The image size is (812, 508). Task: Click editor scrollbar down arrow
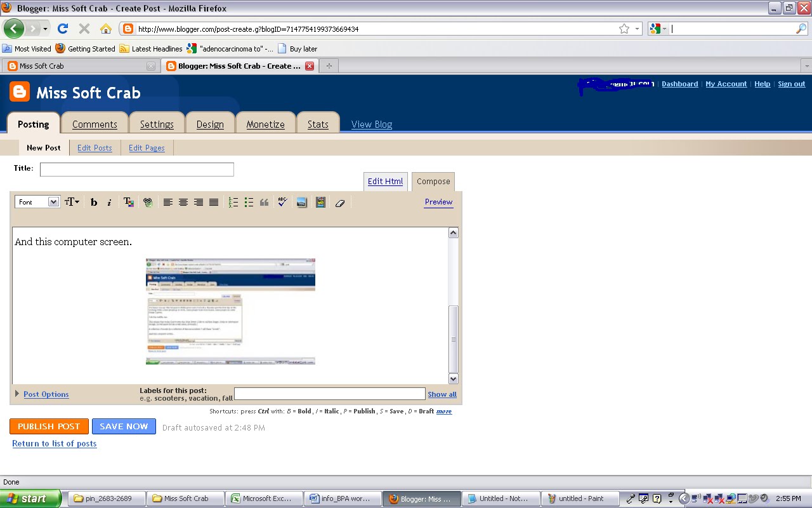click(454, 378)
